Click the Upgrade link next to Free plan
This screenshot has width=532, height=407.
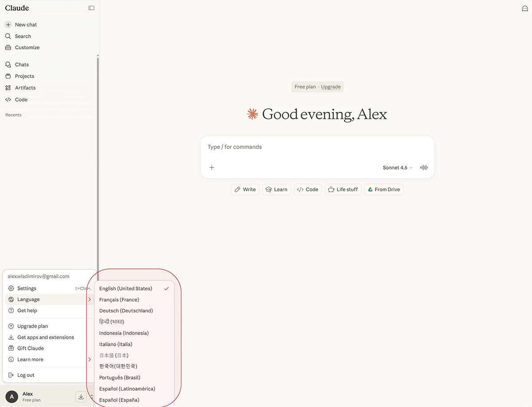331,87
